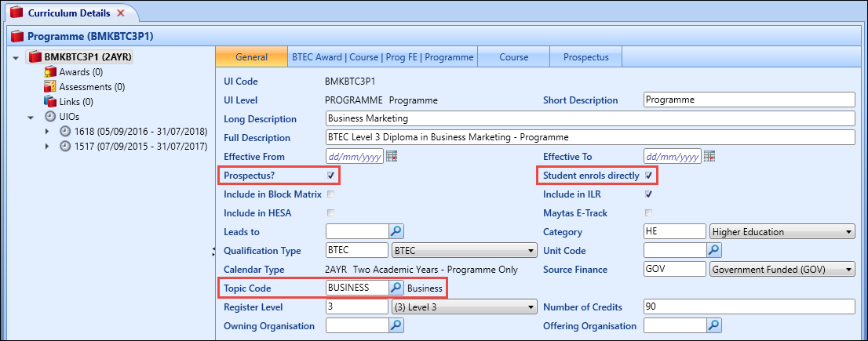The width and height of the screenshot is (868, 341).
Task: Open the BTEC qualification type dropdown
Action: [x=465, y=250]
